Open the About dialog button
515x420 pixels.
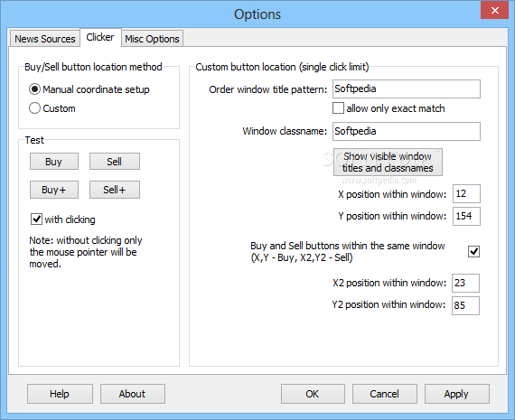(x=132, y=394)
